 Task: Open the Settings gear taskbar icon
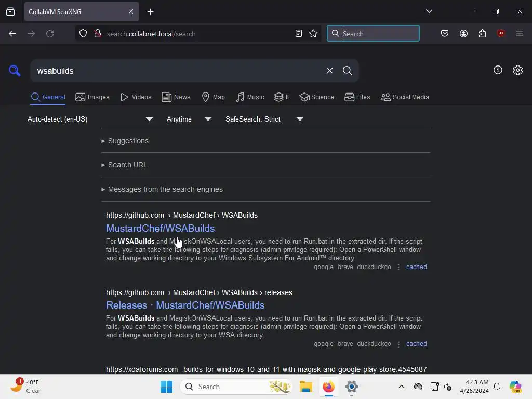point(352,387)
